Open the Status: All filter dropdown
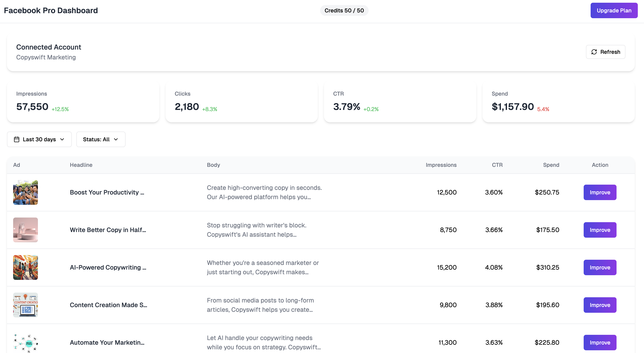Viewport: 644px width, 353px height. point(101,139)
